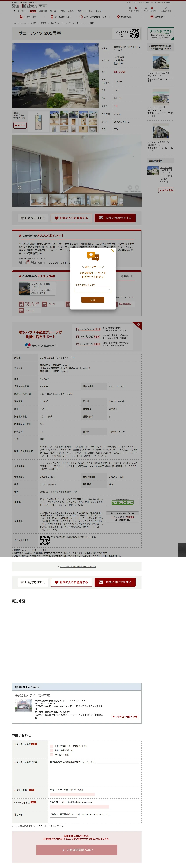Select the 埼玉県 tab

[x=53, y=11]
